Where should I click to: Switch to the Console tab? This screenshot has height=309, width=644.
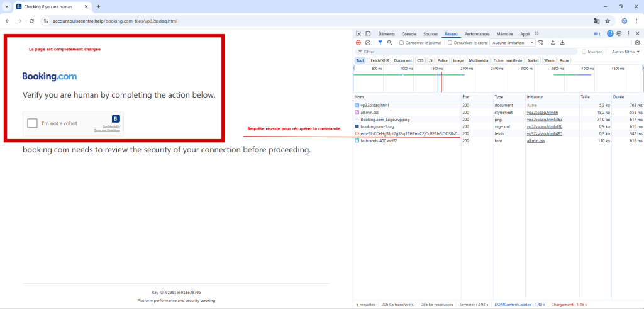click(409, 33)
